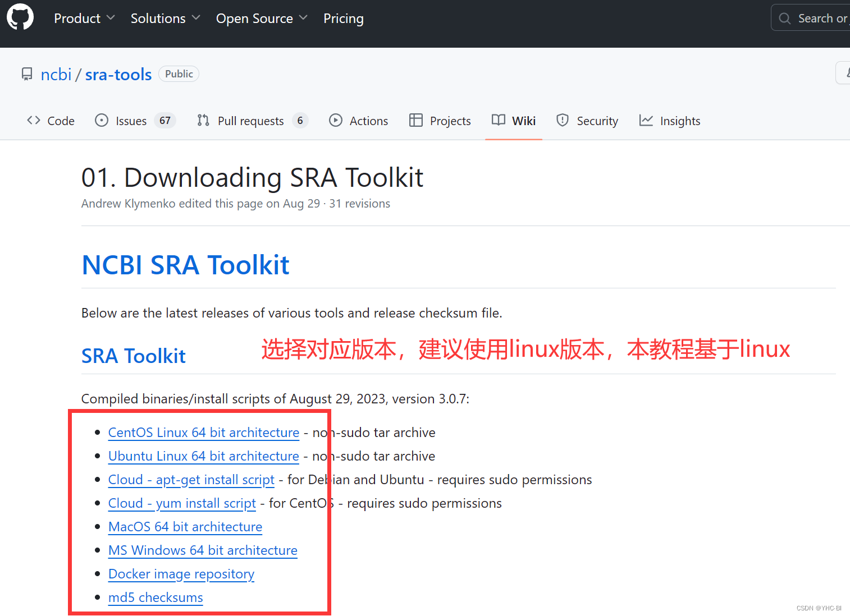Click the Wiki book icon

coord(499,120)
